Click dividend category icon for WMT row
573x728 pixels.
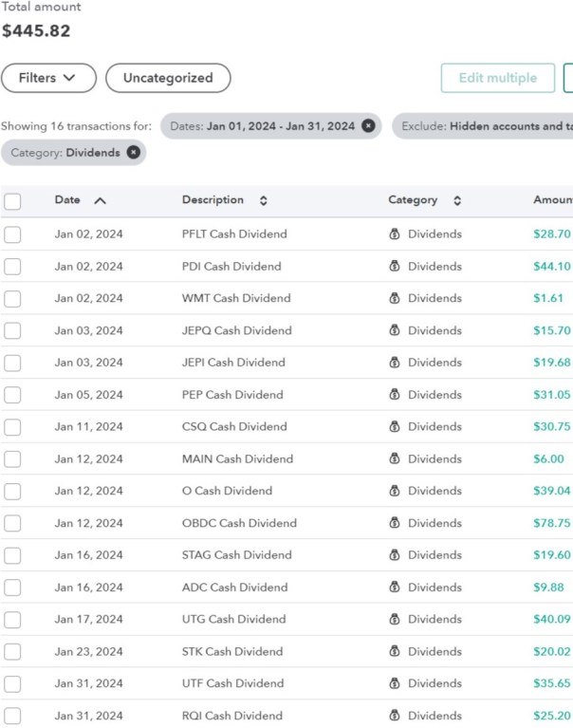(395, 298)
